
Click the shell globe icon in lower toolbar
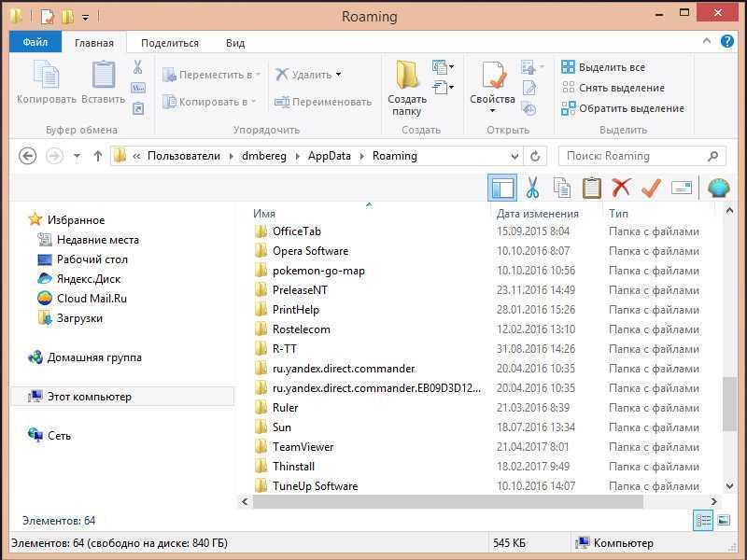click(x=718, y=188)
